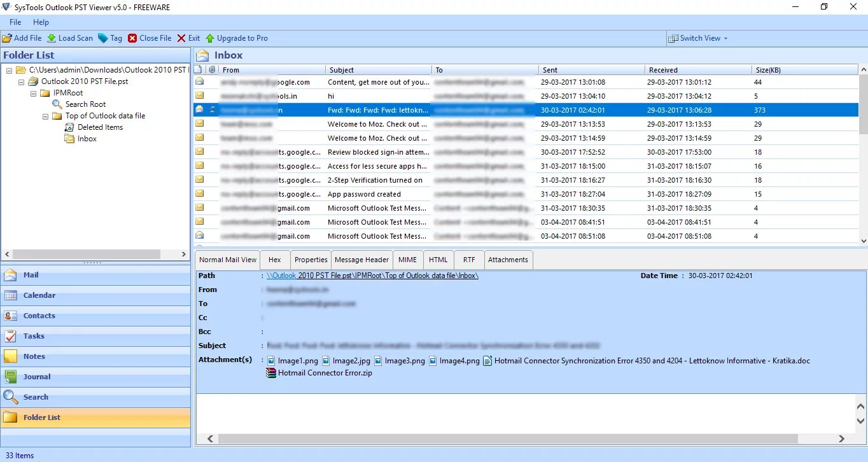The height and width of the screenshot is (462, 868).
Task: Click Close File in the toolbar
Action: point(150,38)
